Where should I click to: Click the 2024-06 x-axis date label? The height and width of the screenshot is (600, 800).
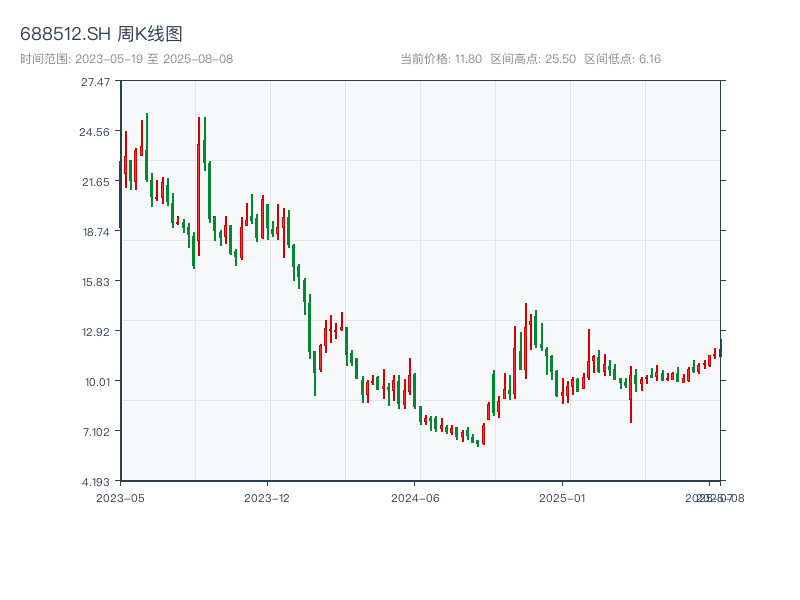(x=415, y=497)
